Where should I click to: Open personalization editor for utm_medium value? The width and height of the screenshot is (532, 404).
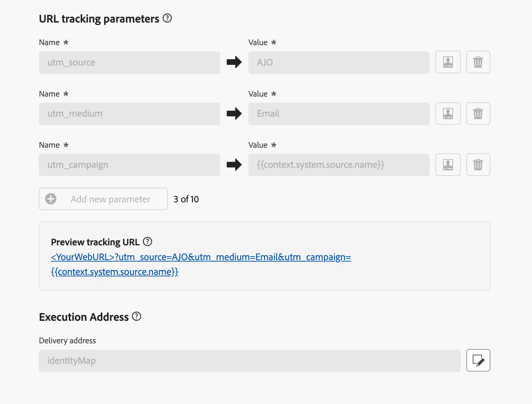click(x=448, y=114)
